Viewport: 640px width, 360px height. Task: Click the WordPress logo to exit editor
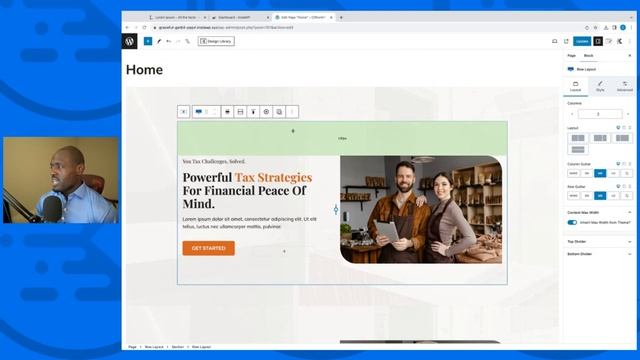tap(129, 41)
